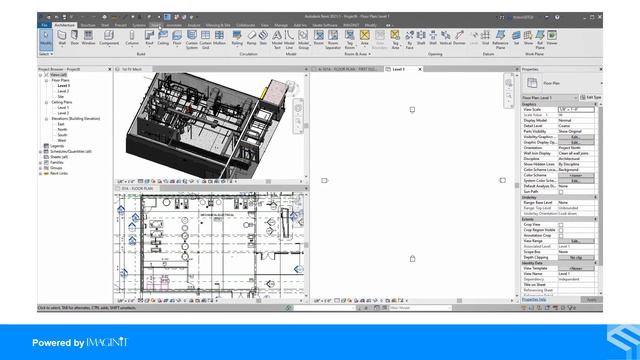Image resolution: width=640 pixels, height=360 pixels.
Task: Select the Curtain System tool
Action: tap(191, 40)
